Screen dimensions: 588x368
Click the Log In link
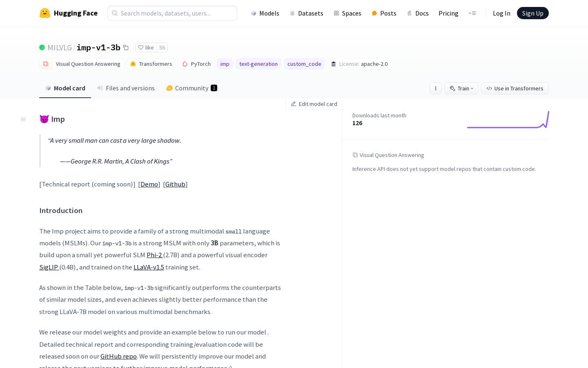(501, 13)
